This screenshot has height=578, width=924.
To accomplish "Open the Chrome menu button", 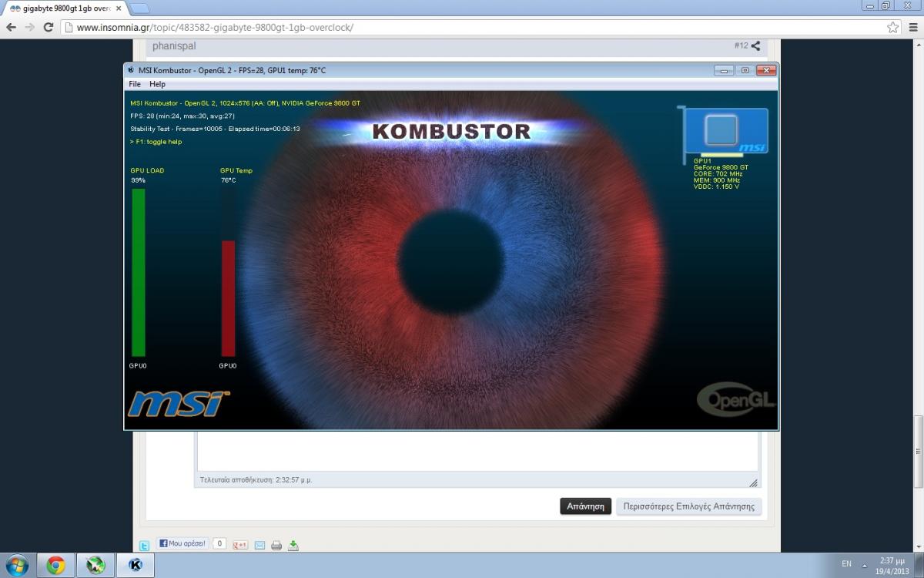I will 912,27.
